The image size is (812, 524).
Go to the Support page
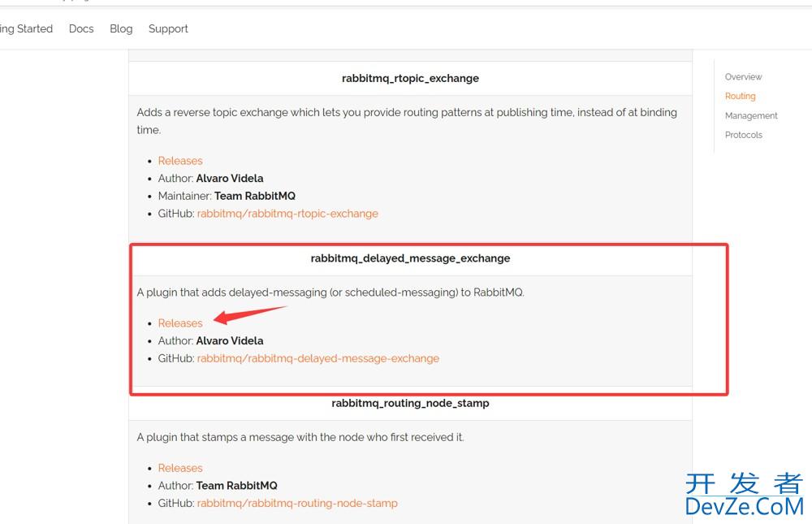click(x=168, y=29)
